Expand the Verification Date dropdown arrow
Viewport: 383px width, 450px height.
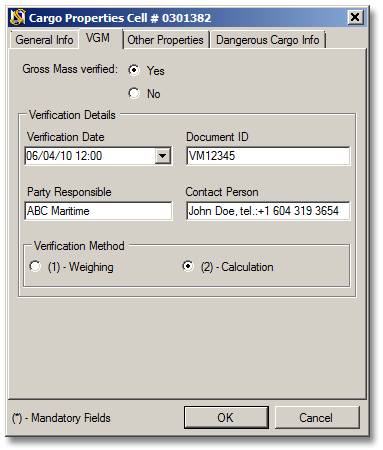[x=163, y=156]
